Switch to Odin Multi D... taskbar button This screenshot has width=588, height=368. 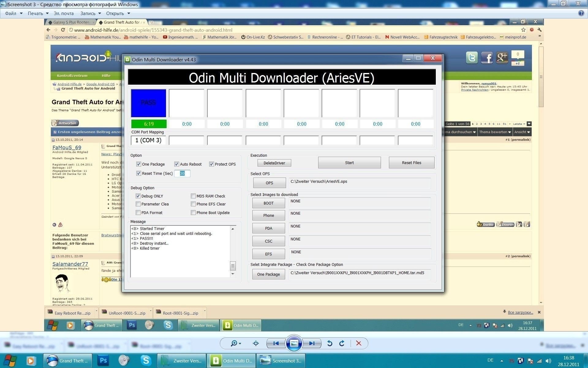pyautogui.click(x=231, y=361)
